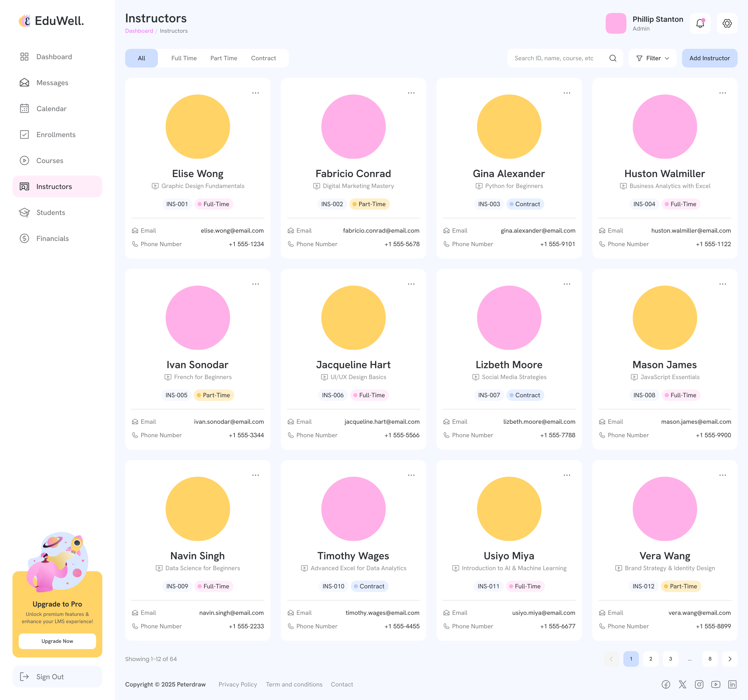Open the YouTube footer icon
Screen dimensions: 748x700
(715, 684)
